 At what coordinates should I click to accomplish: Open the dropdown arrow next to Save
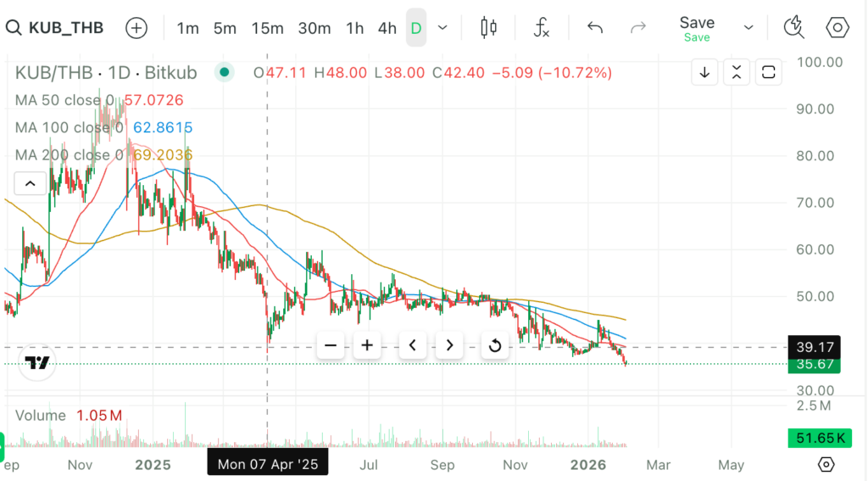tap(748, 28)
